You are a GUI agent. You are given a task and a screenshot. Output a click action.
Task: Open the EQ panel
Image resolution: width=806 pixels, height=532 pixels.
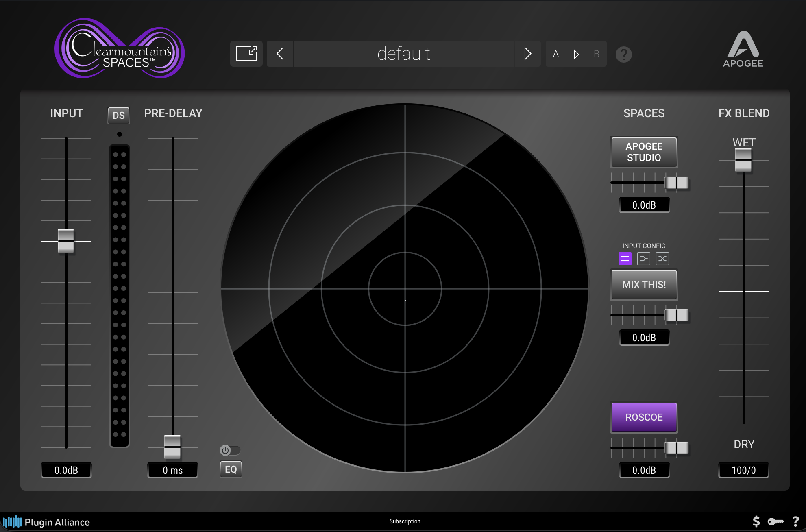(x=231, y=469)
